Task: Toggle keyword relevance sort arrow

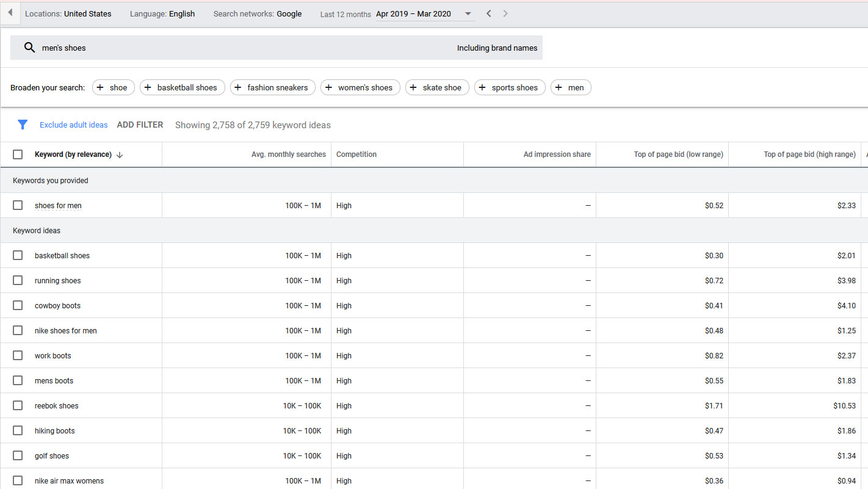Action: [120, 155]
